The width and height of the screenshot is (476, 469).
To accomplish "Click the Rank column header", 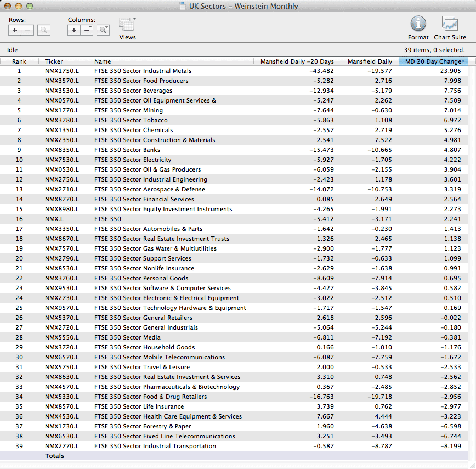I will pyautogui.click(x=19, y=61).
